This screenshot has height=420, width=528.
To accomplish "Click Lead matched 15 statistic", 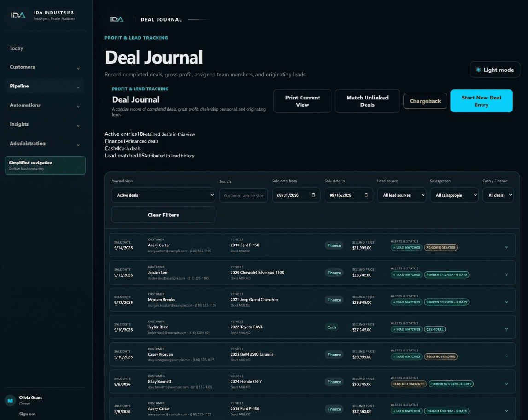I will pyautogui.click(x=150, y=156).
